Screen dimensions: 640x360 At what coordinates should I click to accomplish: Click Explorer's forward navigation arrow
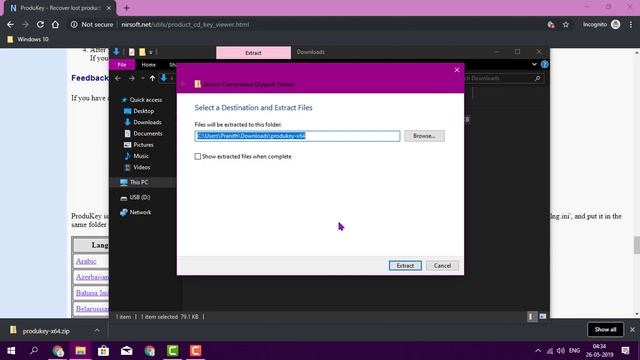(131, 78)
